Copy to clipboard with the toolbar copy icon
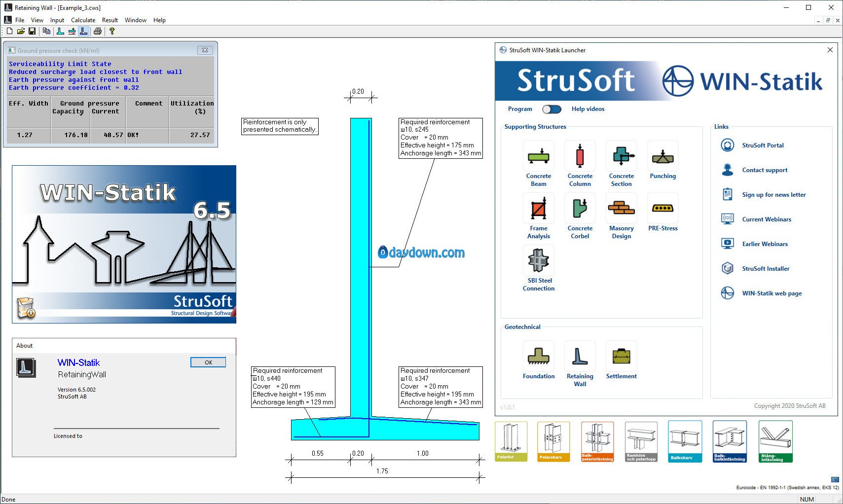The height and width of the screenshot is (504, 843). coord(46,31)
